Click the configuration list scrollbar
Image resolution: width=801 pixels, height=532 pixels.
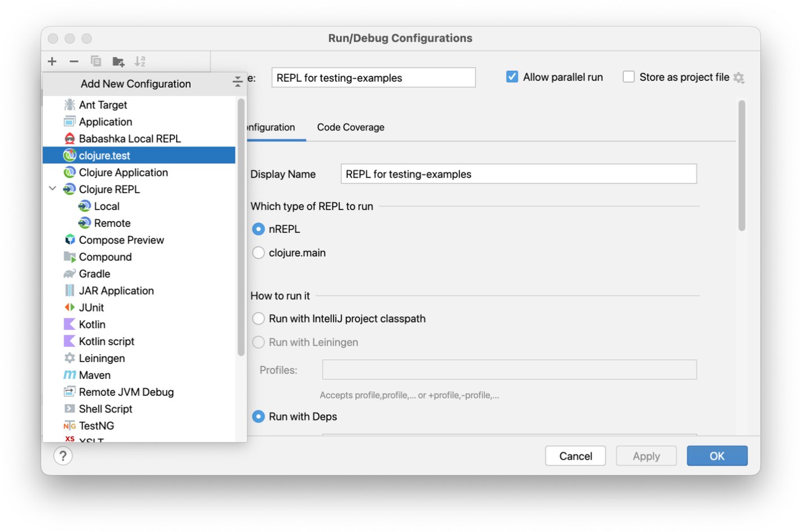(241, 227)
